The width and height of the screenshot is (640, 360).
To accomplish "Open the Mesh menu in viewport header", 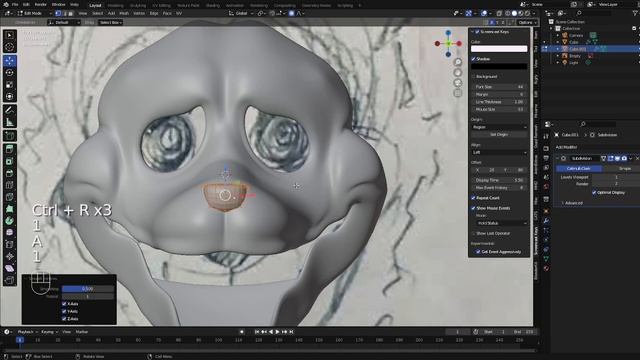I will point(124,13).
